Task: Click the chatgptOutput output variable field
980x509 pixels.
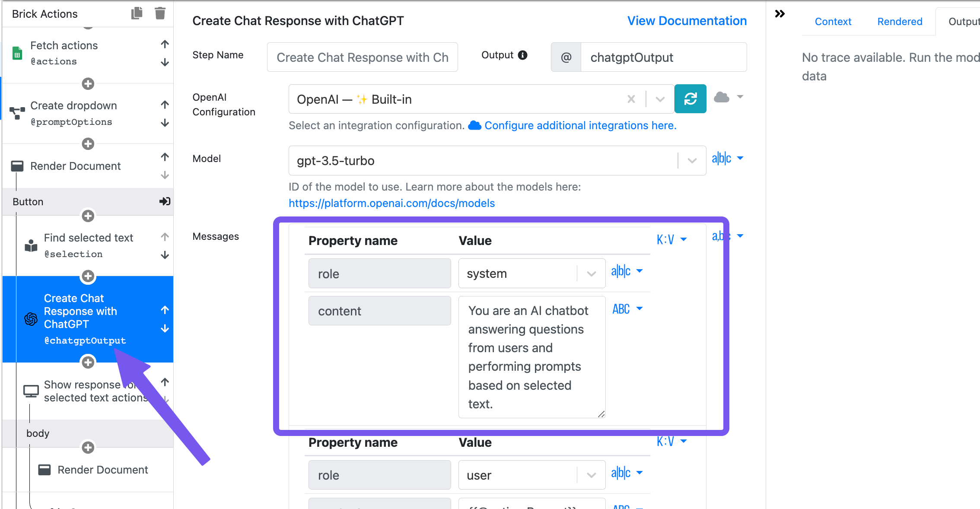Action: [x=663, y=57]
